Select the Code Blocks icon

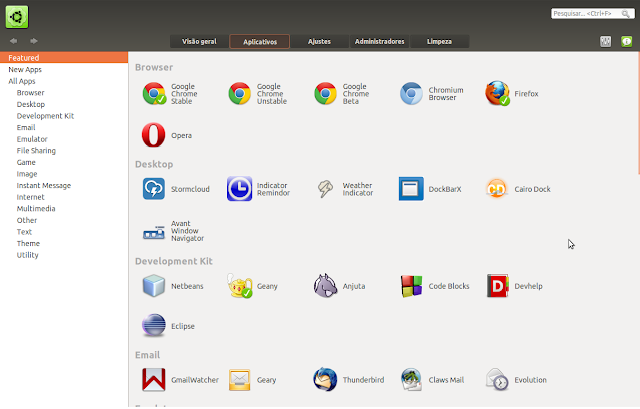pos(411,286)
